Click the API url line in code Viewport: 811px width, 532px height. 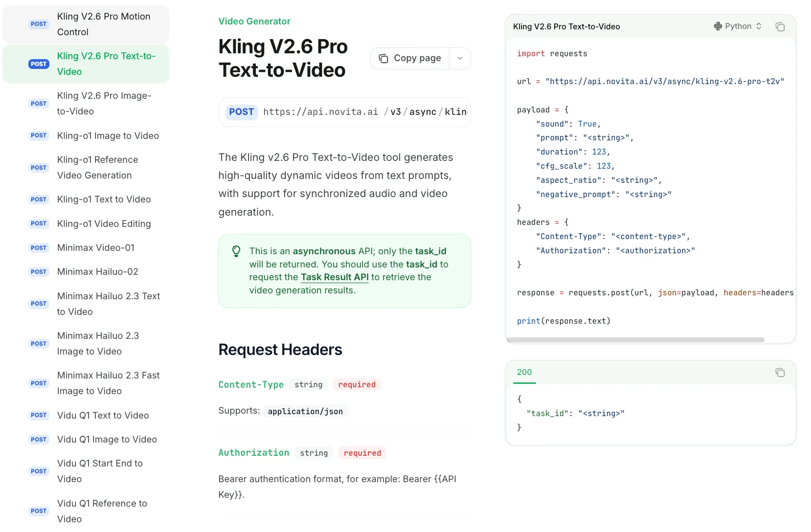pyautogui.click(x=651, y=82)
